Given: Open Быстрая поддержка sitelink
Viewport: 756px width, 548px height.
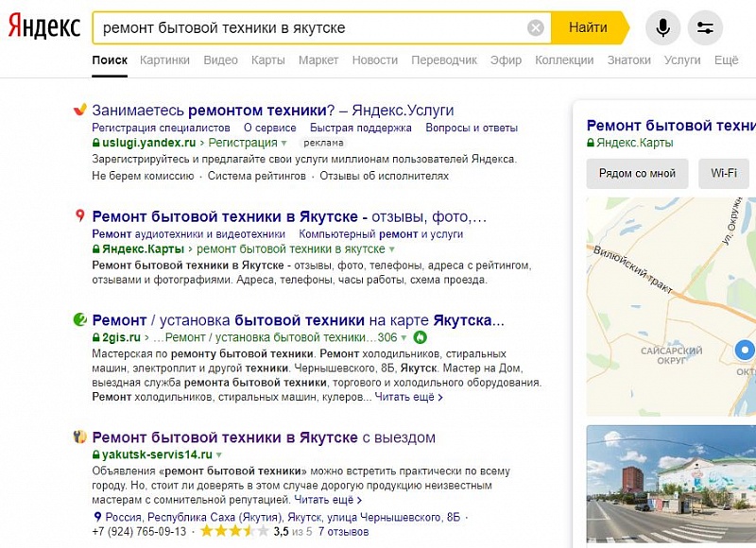Looking at the screenshot, I should pyautogui.click(x=361, y=128).
